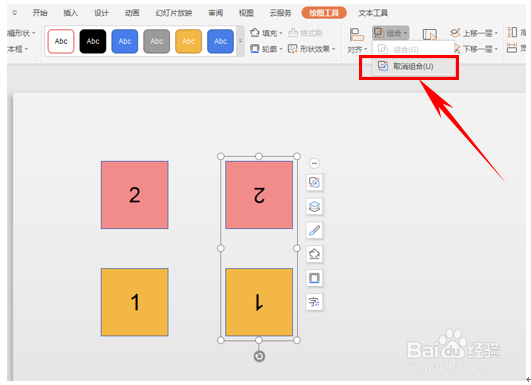Screen dimensions: 531x385
Task: Collapse the floating toolbar with minus button
Action: (x=314, y=164)
